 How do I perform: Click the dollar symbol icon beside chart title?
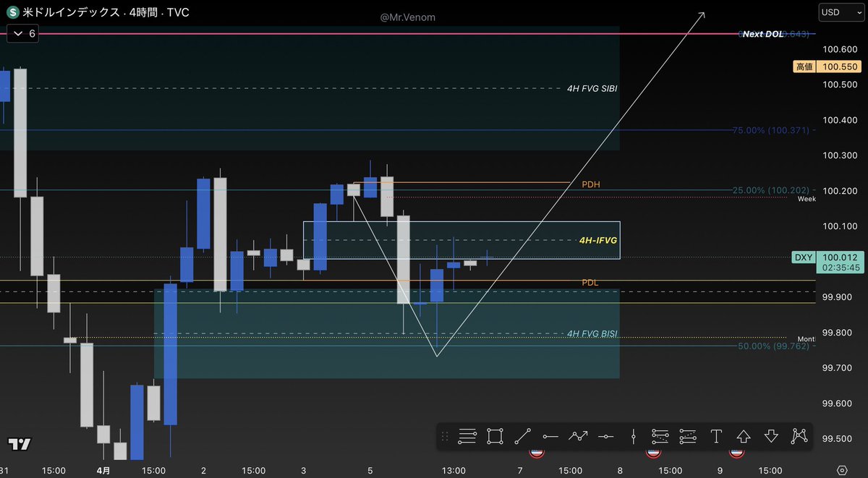pos(13,12)
